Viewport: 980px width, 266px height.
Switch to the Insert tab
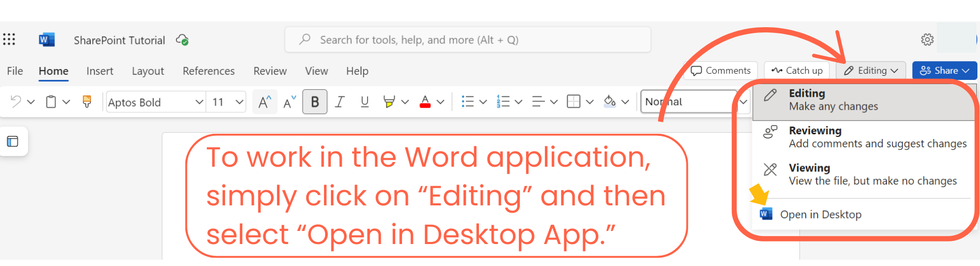coord(99,71)
